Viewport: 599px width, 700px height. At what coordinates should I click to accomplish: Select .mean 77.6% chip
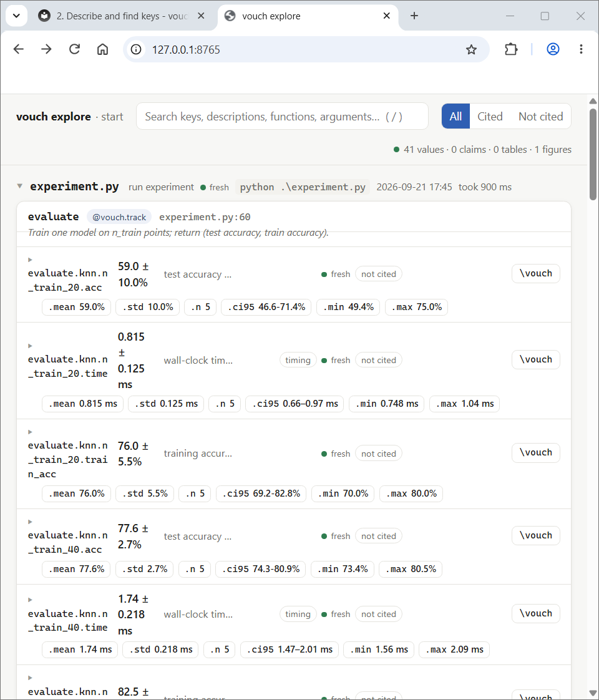76,569
